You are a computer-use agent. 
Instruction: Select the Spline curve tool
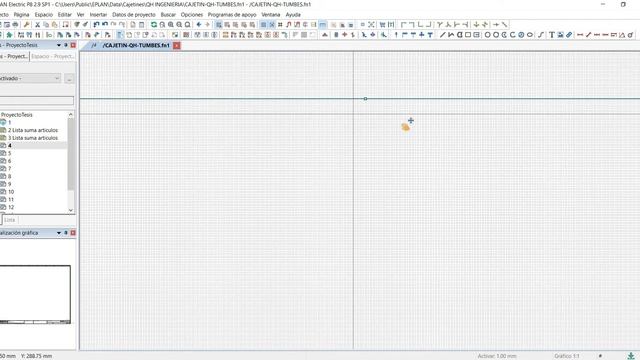tap(541, 35)
